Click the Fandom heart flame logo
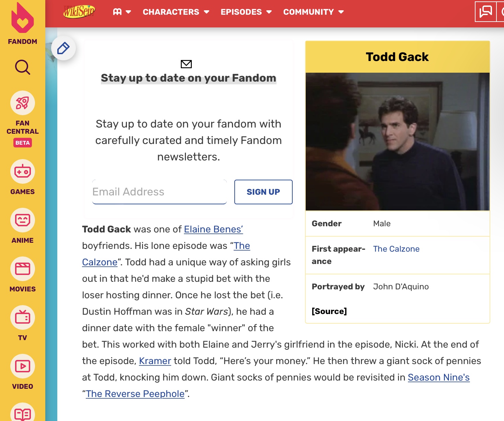Viewport: 504px width, 421px height. (23, 19)
